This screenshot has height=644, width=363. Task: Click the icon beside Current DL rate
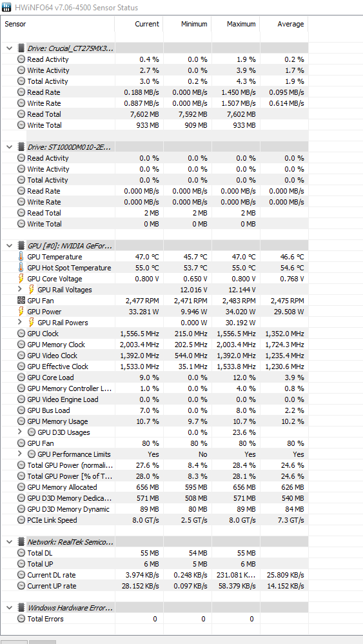21,575
